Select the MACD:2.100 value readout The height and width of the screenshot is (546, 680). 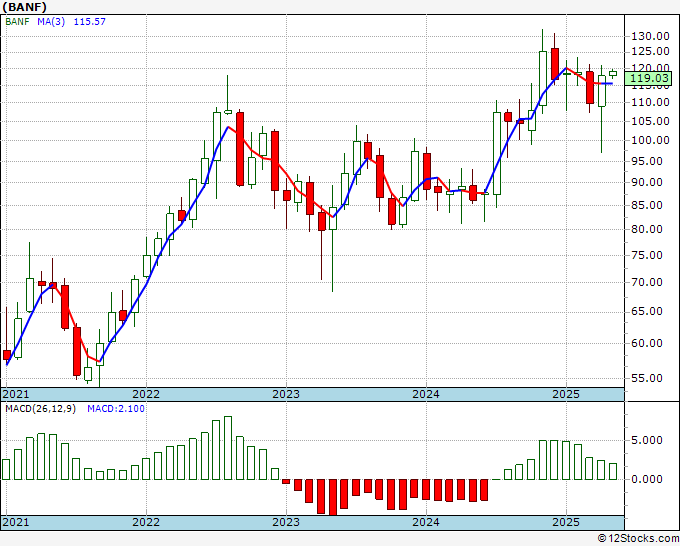coord(116,409)
